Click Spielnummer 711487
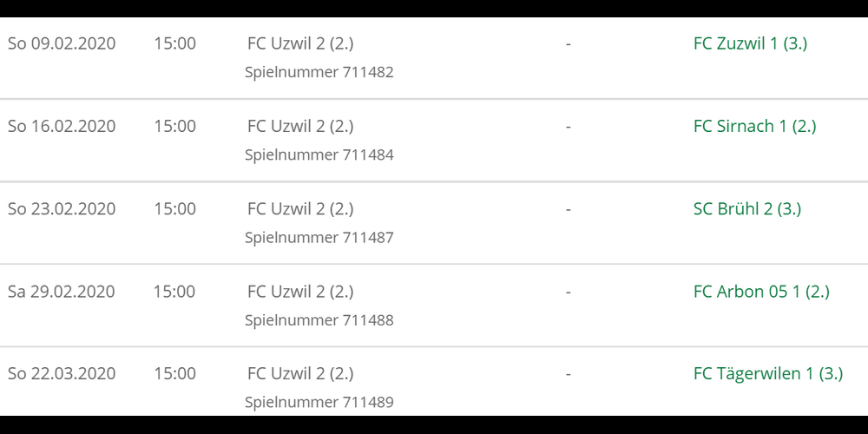This screenshot has height=434, width=868. (319, 238)
